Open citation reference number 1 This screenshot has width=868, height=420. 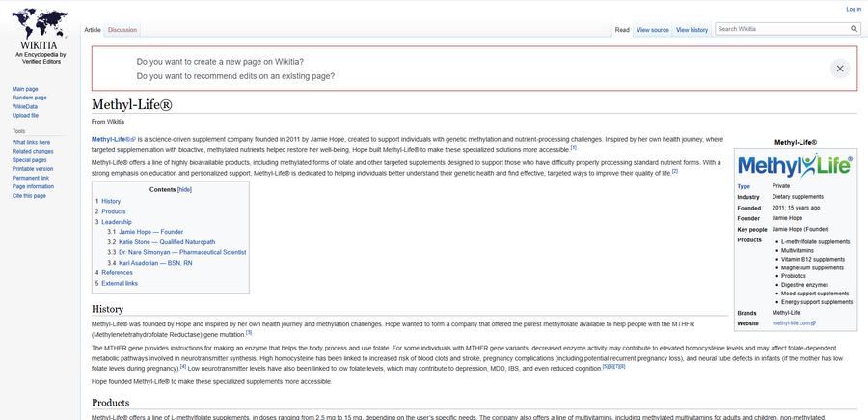point(574,148)
